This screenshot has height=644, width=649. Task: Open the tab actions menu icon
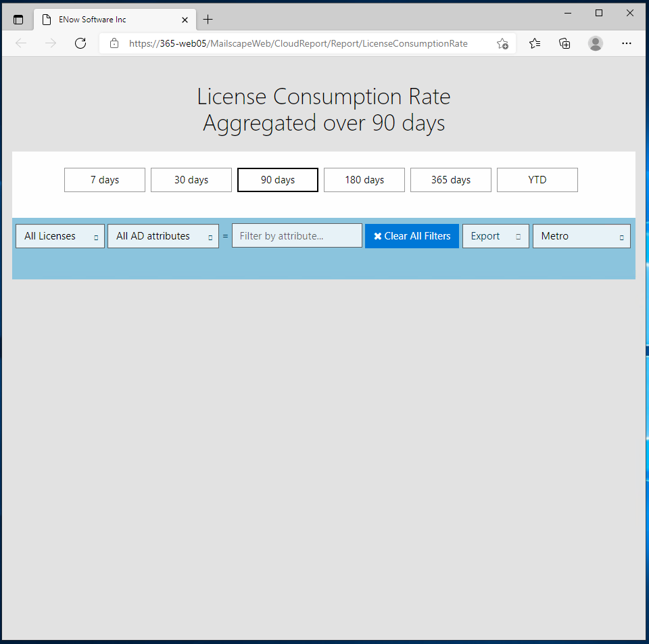click(x=18, y=20)
